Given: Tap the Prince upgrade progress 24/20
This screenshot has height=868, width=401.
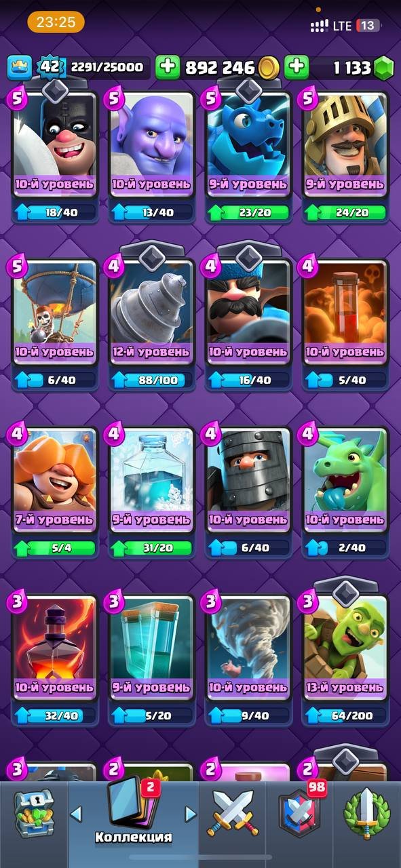Looking at the screenshot, I should click(x=345, y=212).
